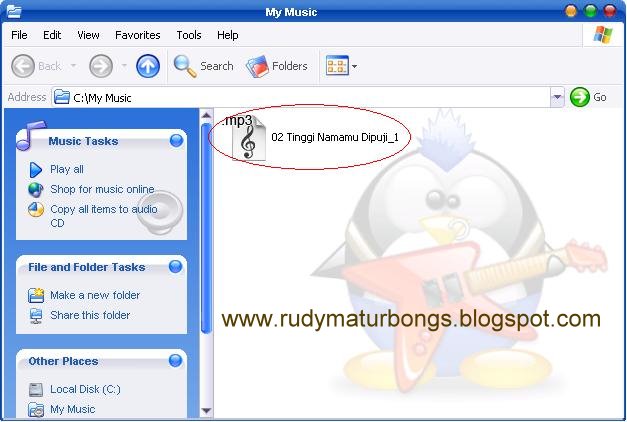This screenshot has height=422, width=627.
Task: Toggle the Folders pane icon
Action: click(x=257, y=66)
